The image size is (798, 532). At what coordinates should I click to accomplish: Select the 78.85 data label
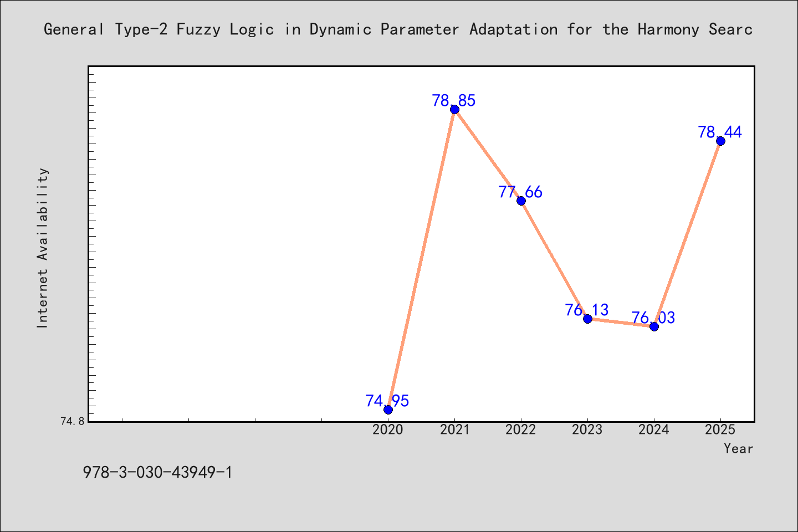(454, 100)
